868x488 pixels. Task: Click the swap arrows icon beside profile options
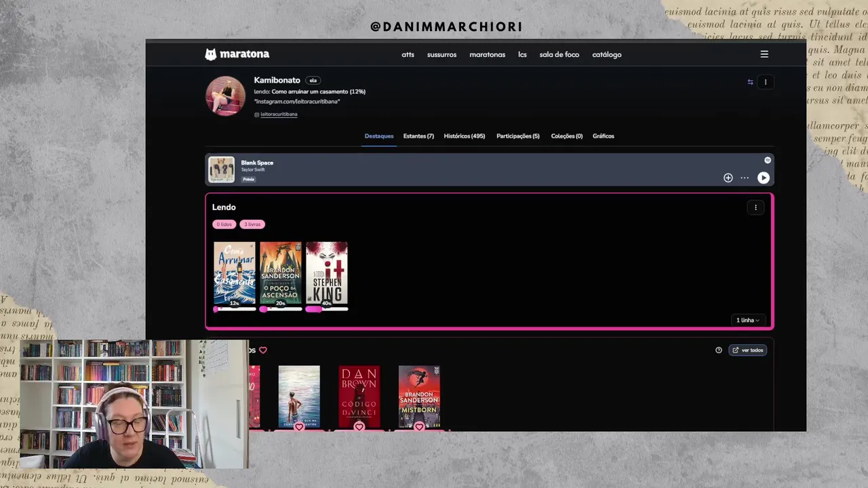750,82
